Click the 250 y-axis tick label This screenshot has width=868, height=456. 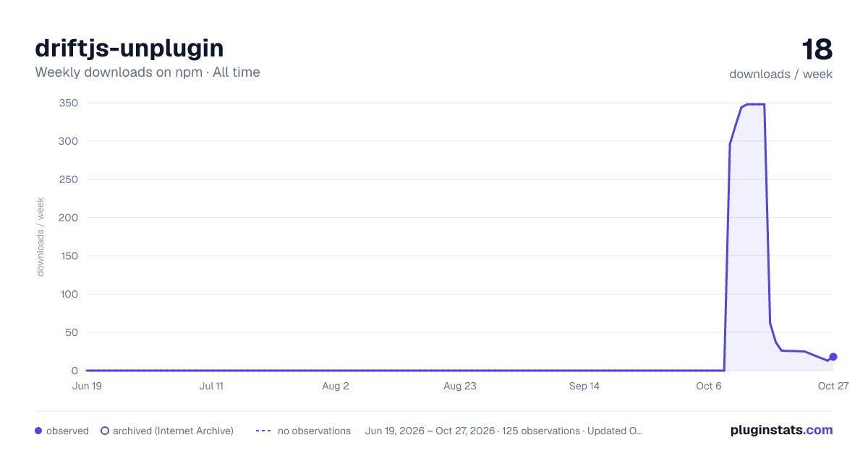[69, 180]
